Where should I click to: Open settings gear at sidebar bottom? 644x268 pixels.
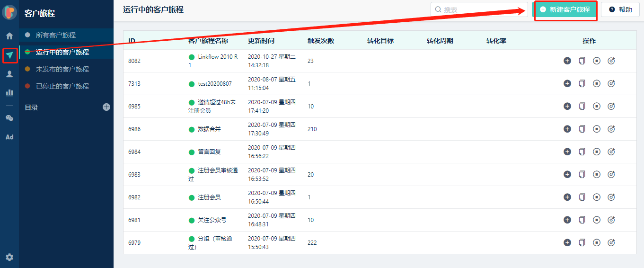pos(9,258)
